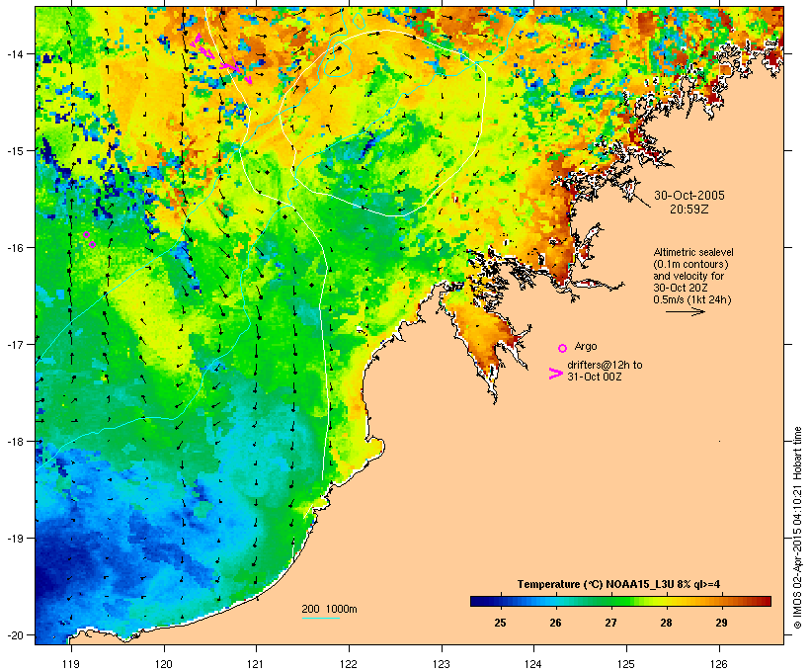This screenshot has width=810, height=672.
Task: Click the temperature color bar
Action: point(620,601)
